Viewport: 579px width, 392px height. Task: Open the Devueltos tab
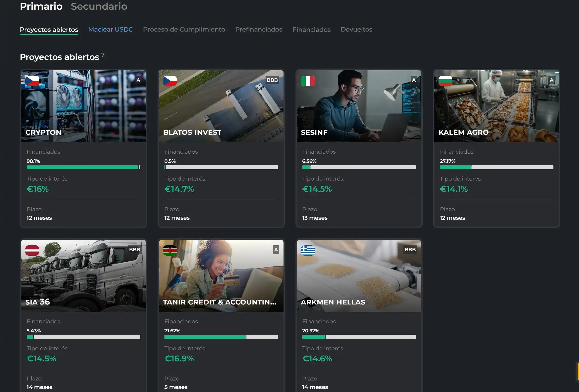[x=356, y=29]
